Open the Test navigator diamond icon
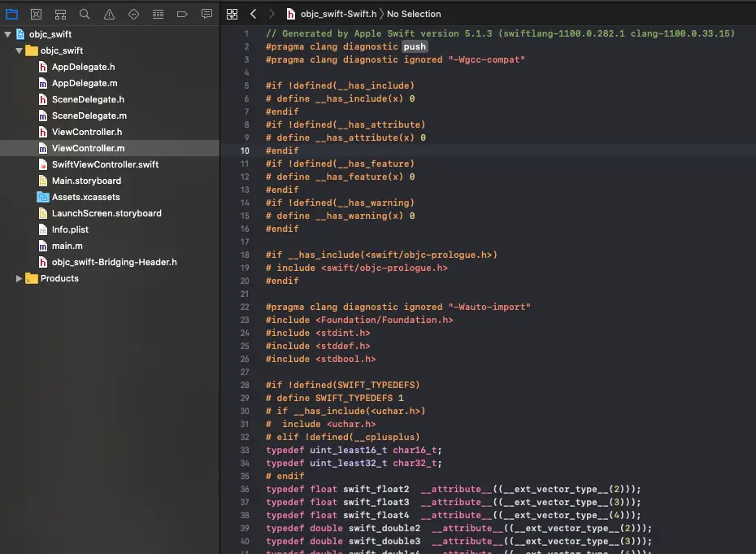 [x=133, y=14]
